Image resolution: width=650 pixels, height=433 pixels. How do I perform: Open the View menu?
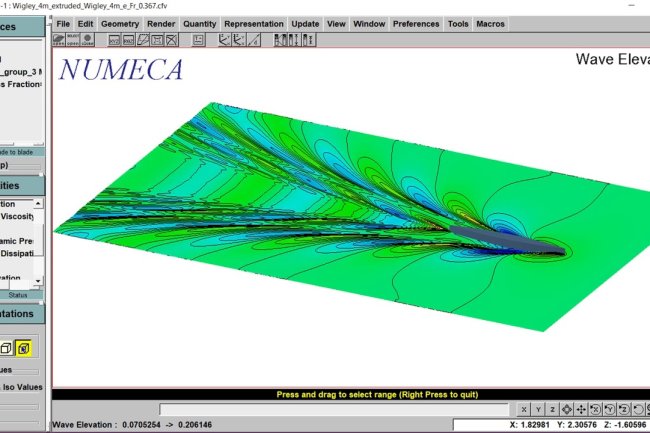336,24
